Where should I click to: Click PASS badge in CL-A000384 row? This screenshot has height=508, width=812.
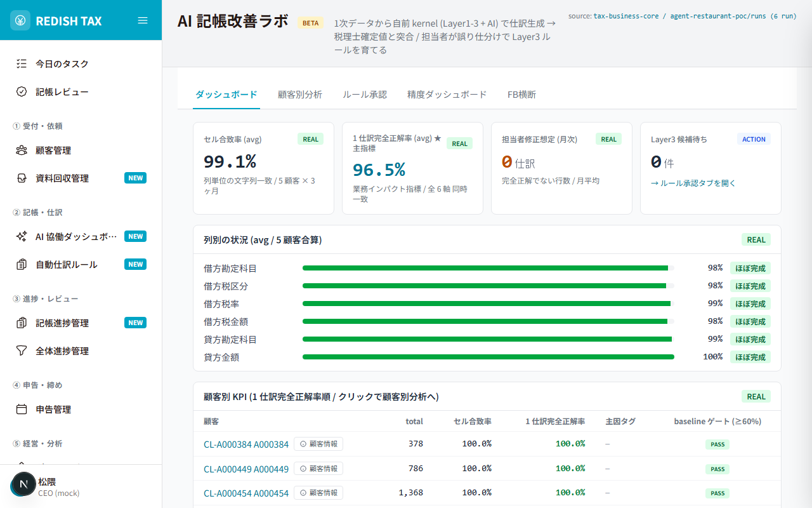717,444
